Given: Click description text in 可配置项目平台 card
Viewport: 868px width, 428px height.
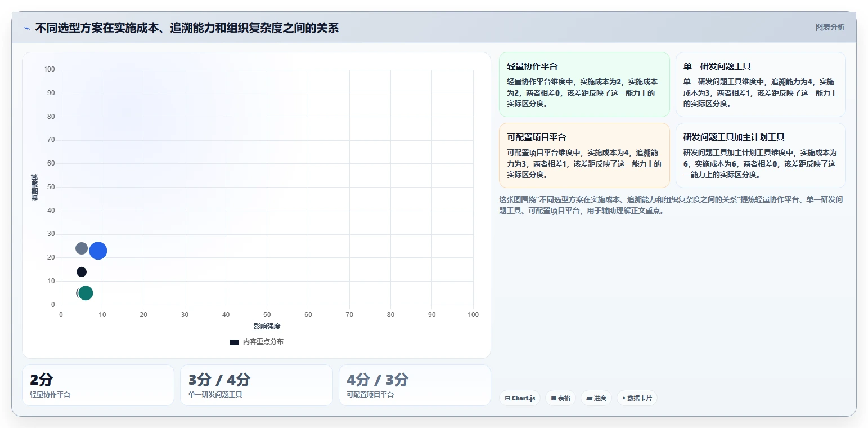Looking at the screenshot, I should 584,164.
